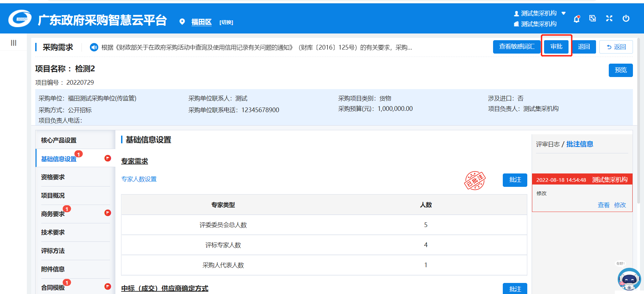Click the location pin icon in header
Viewport: 644px width, 294px height.
coord(182,22)
